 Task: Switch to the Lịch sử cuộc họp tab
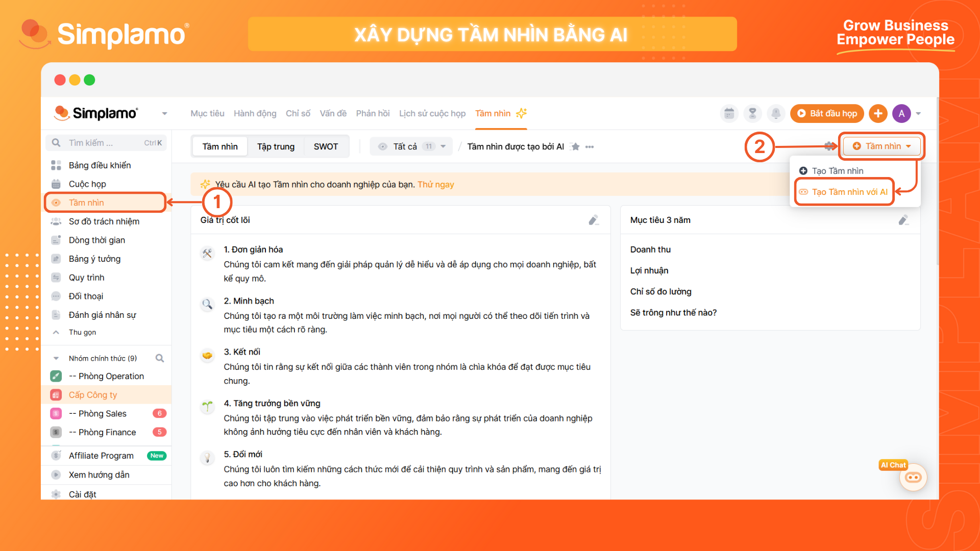tap(432, 113)
